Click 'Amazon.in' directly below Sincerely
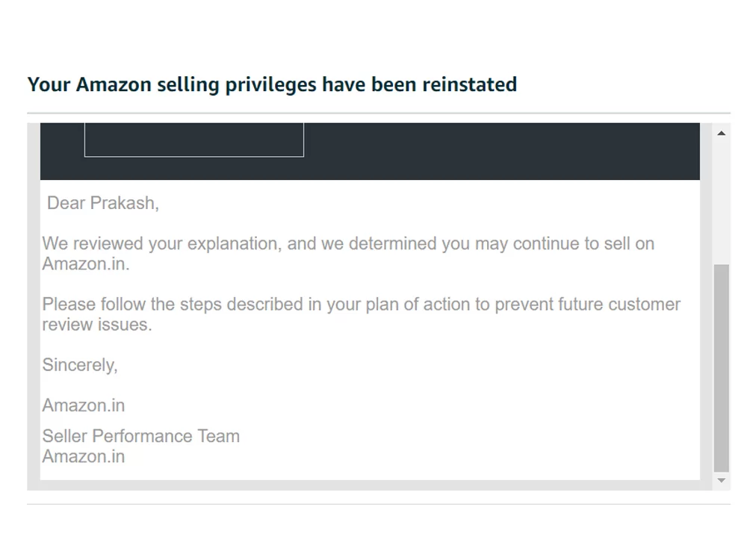 tap(84, 405)
